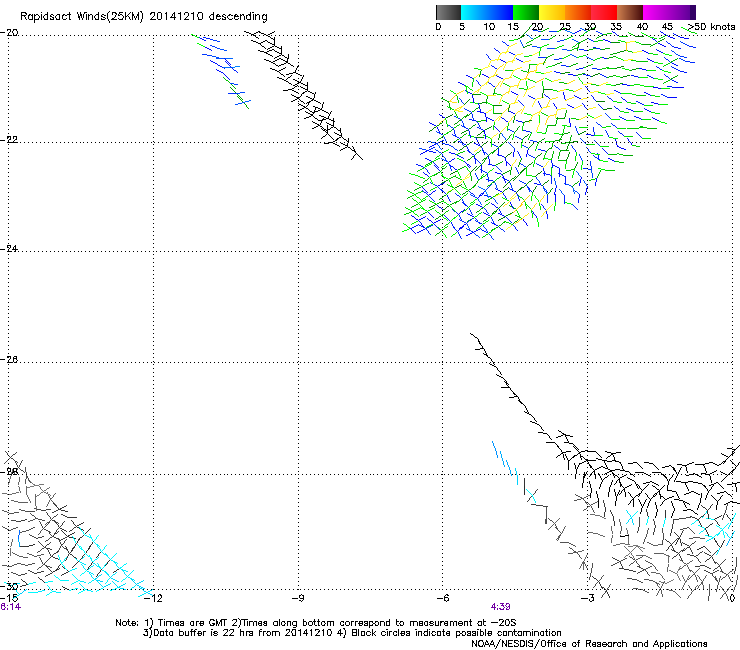740x650 pixels.
Task: Click the '-3' longitude axis label
Action: click(588, 598)
